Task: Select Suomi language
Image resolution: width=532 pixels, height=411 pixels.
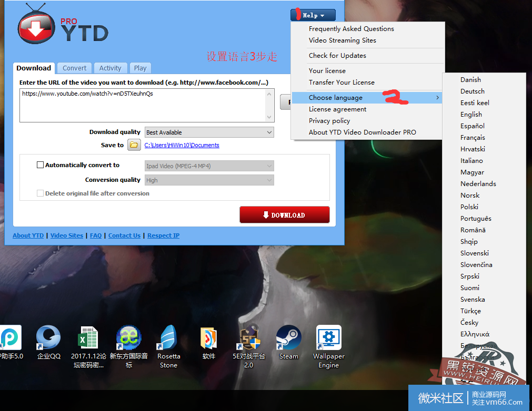Action: 469,287
